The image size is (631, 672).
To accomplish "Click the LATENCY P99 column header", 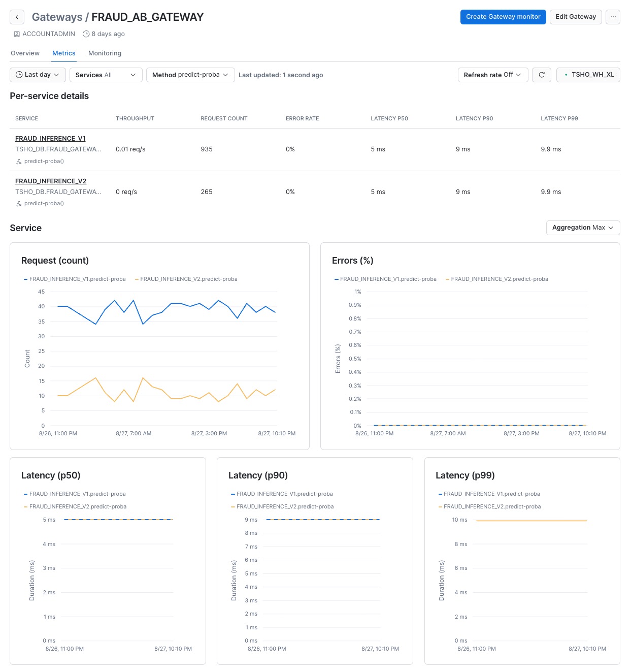I will pyautogui.click(x=559, y=118).
